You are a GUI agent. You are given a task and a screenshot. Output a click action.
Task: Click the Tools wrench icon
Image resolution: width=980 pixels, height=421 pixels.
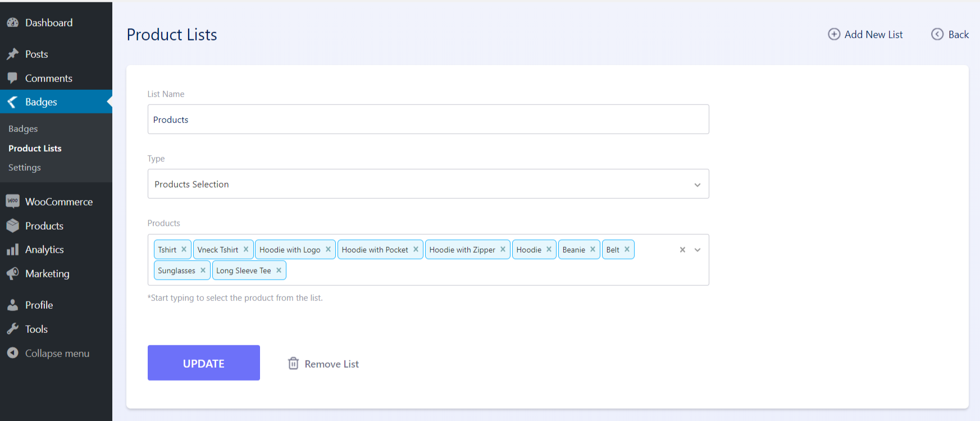pos(12,330)
